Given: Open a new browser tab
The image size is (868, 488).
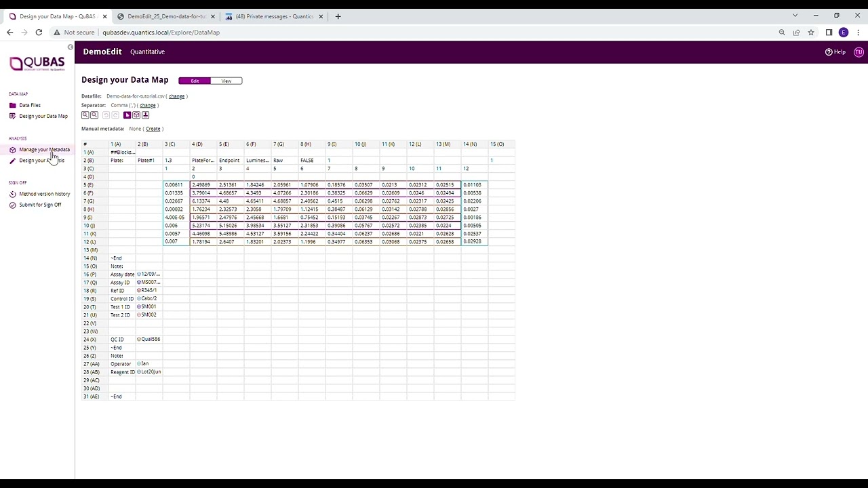Looking at the screenshot, I should [338, 16].
